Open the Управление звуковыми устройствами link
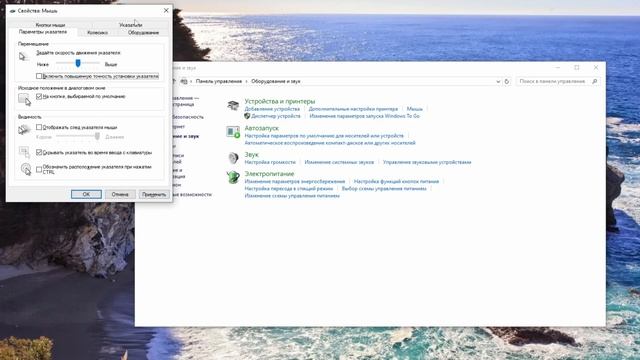 point(427,162)
